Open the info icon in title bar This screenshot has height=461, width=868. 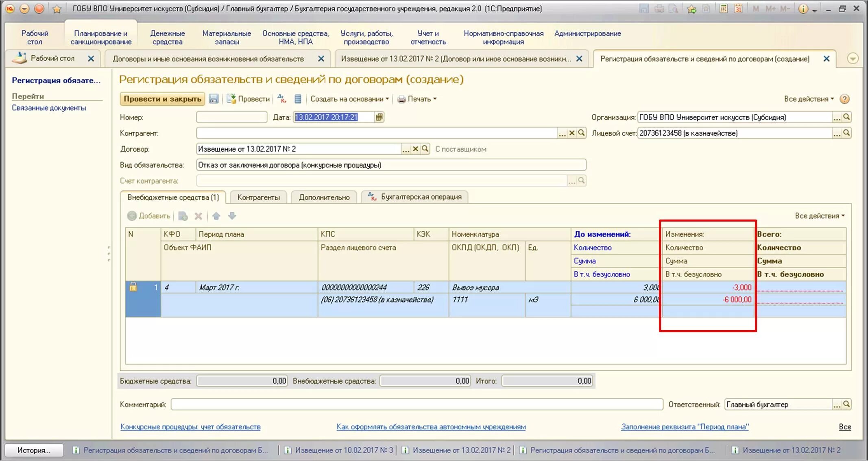click(803, 9)
